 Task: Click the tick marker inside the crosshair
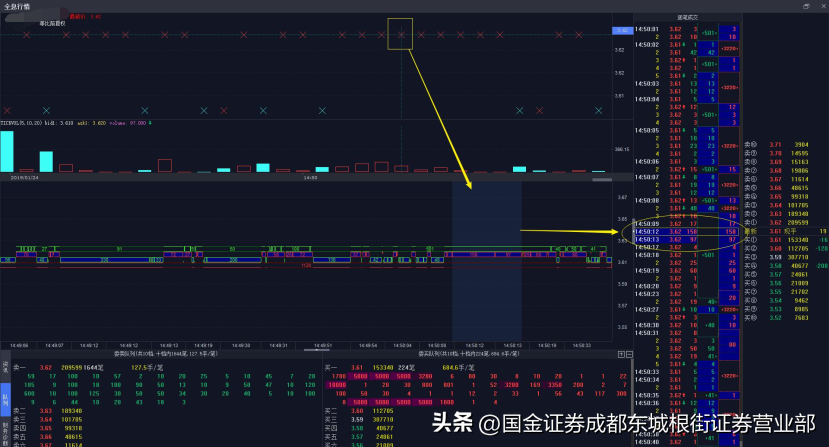[401, 35]
